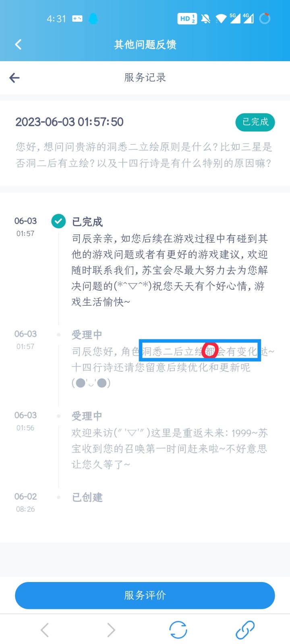Image resolution: width=290 pixels, height=644 pixels.
Task: Tap the copy link icon at bottom
Action: 245,630
